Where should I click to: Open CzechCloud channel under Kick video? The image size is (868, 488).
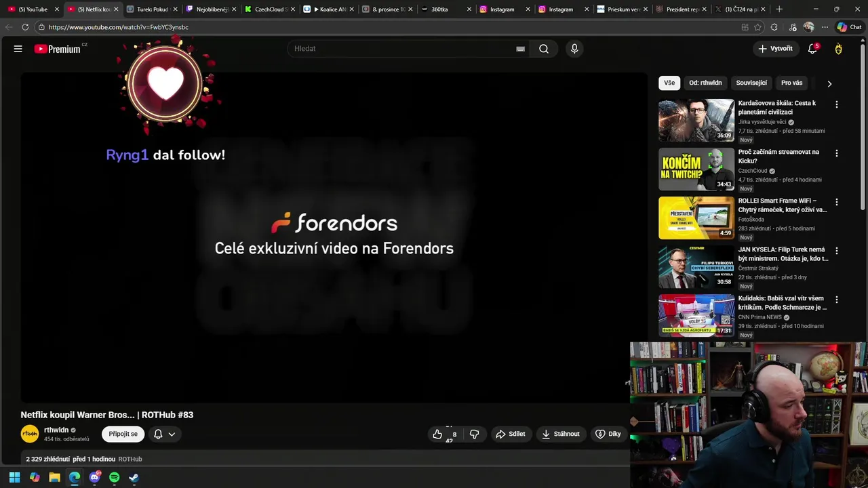click(x=753, y=171)
